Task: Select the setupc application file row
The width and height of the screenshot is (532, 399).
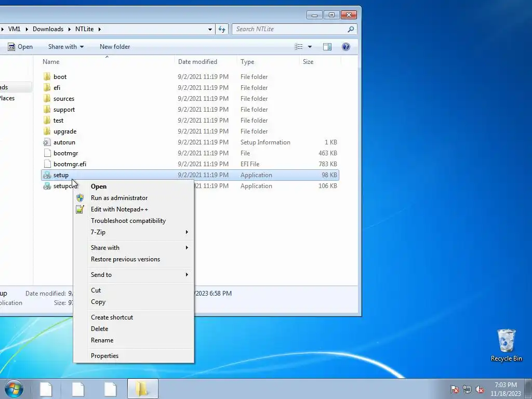Action: (190, 186)
